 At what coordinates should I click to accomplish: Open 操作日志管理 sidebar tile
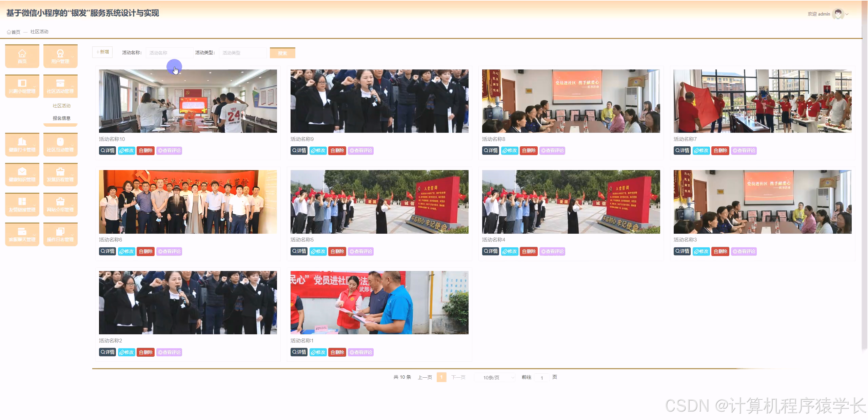tap(60, 234)
